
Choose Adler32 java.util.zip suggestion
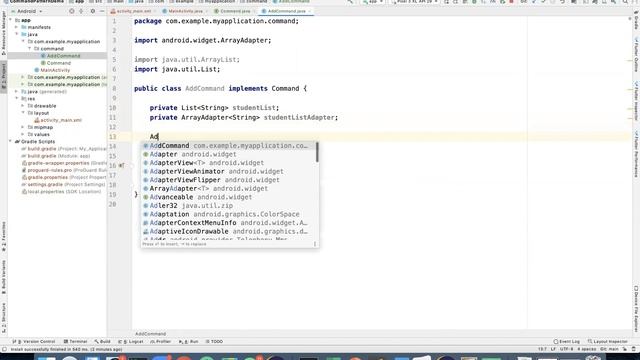click(x=229, y=206)
